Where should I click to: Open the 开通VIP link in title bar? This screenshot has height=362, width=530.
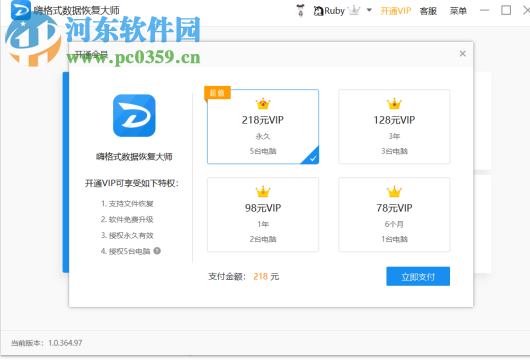(395, 11)
